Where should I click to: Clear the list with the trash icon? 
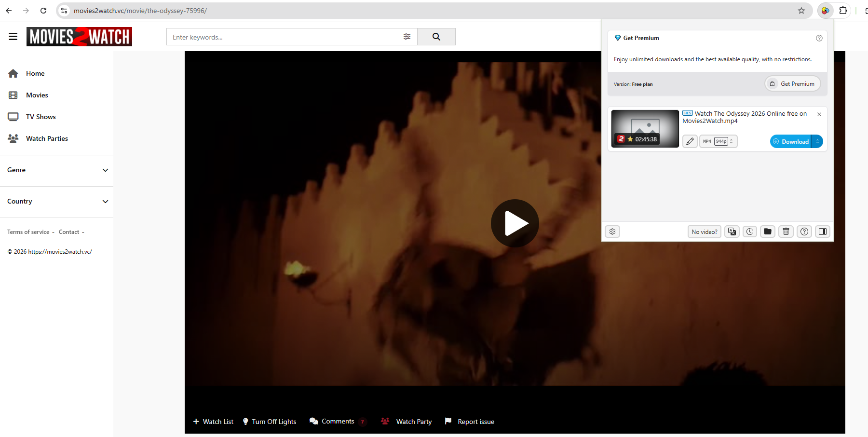[786, 232]
